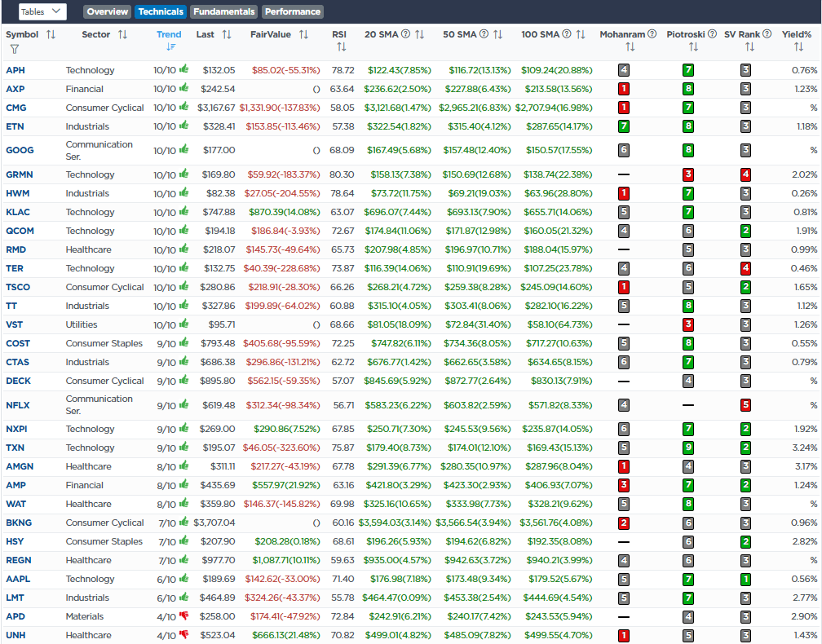This screenshot has height=644, width=822.
Task: Sort by Last price arrows
Action: click(x=227, y=34)
